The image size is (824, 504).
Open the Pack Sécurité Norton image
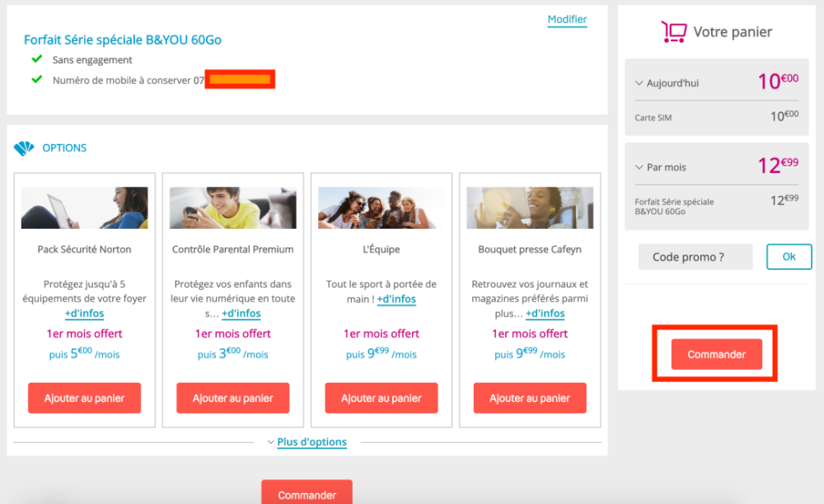point(85,208)
